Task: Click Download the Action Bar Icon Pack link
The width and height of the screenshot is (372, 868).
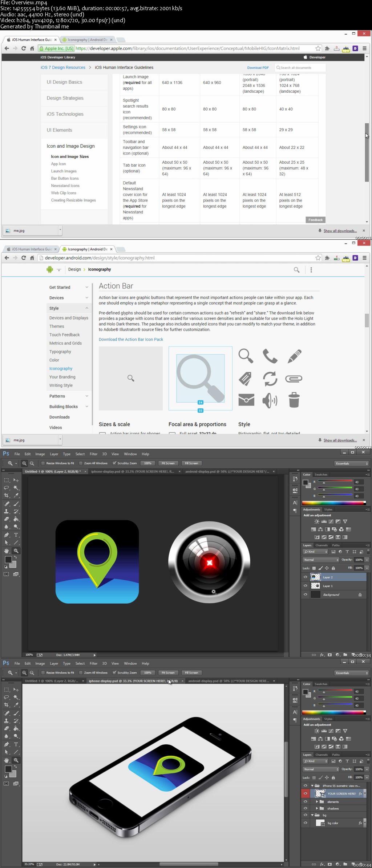Action: pyautogui.click(x=131, y=339)
